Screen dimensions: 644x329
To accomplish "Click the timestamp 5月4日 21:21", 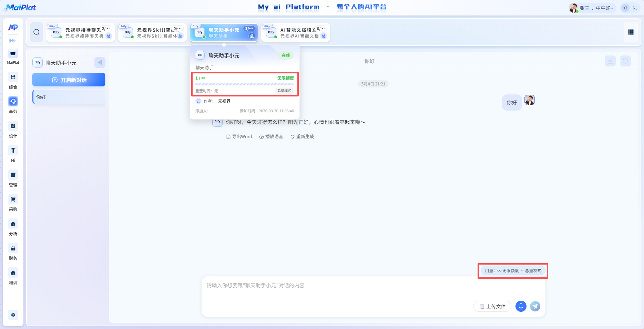I will pyautogui.click(x=373, y=84).
